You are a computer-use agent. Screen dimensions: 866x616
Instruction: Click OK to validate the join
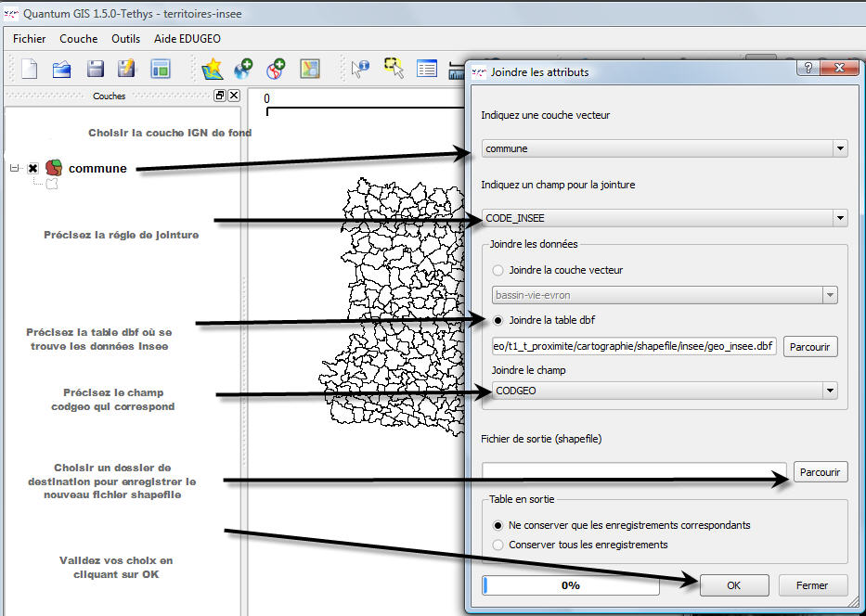point(733,585)
